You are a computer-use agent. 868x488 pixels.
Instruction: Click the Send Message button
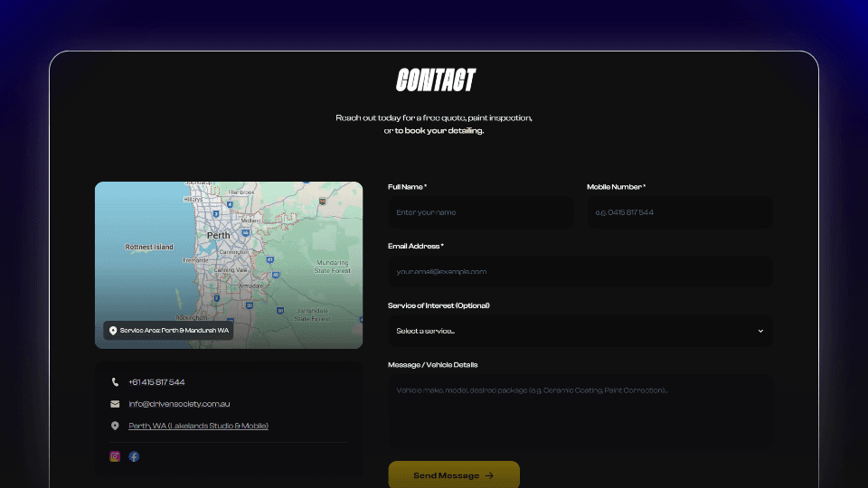[454, 474]
